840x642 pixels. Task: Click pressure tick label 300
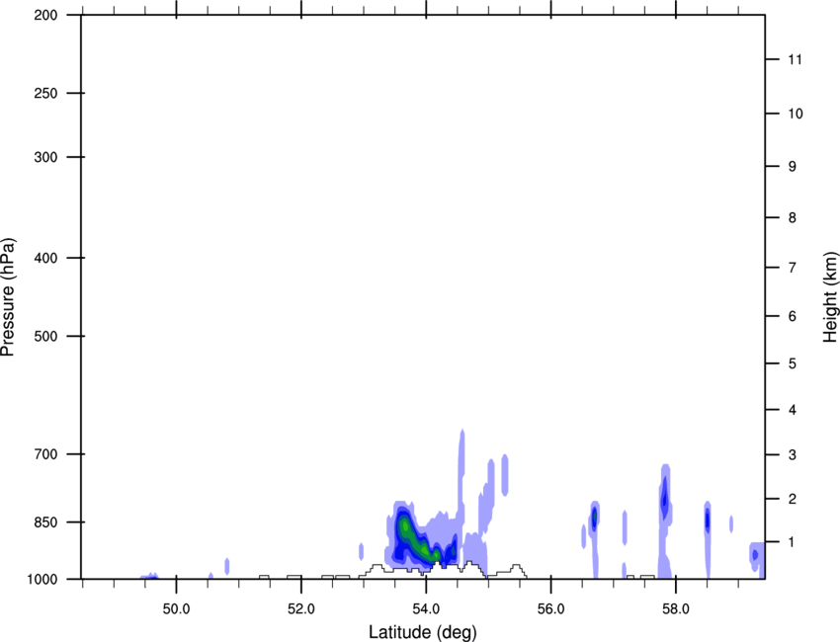click(x=45, y=157)
